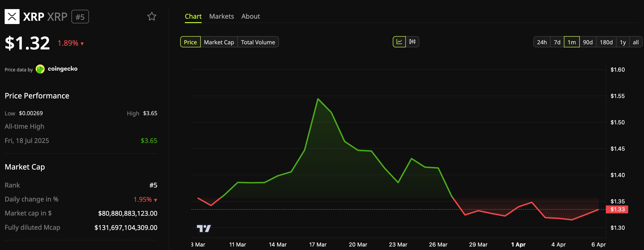Click the 20 Mar x-axis date label
This screenshot has height=250, width=644.
(358, 244)
